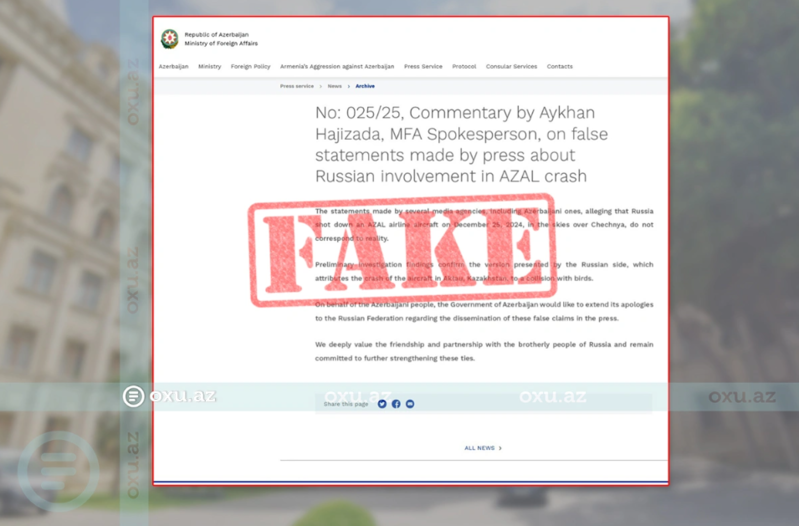Click the ALL NEWS chevron arrow

(500, 448)
